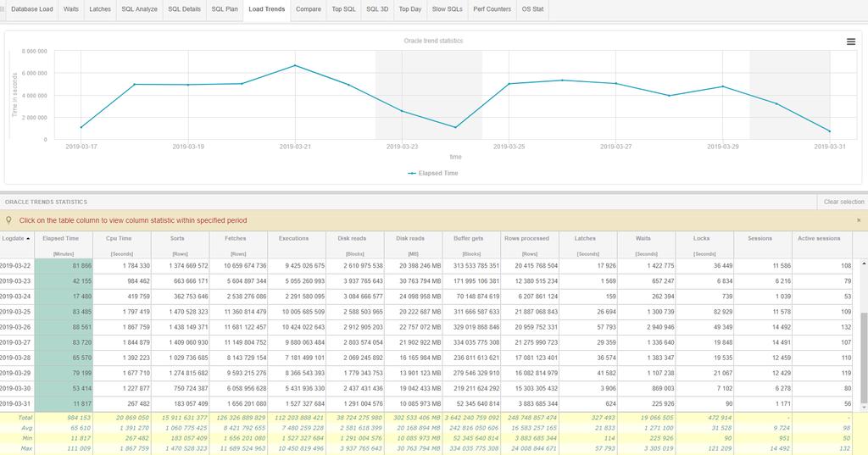Click Oracle trend statistics chart title
The width and height of the screenshot is (868, 455).
click(433, 41)
